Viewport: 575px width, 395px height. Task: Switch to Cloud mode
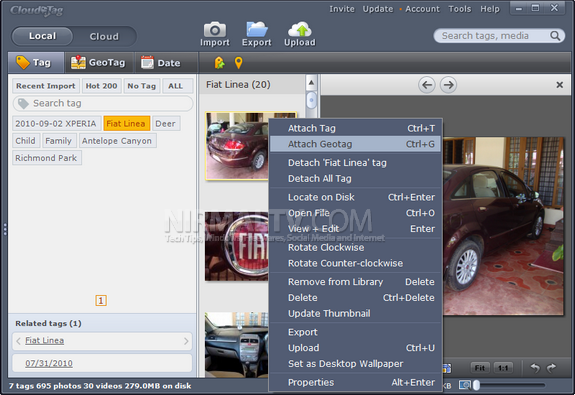pos(104,36)
